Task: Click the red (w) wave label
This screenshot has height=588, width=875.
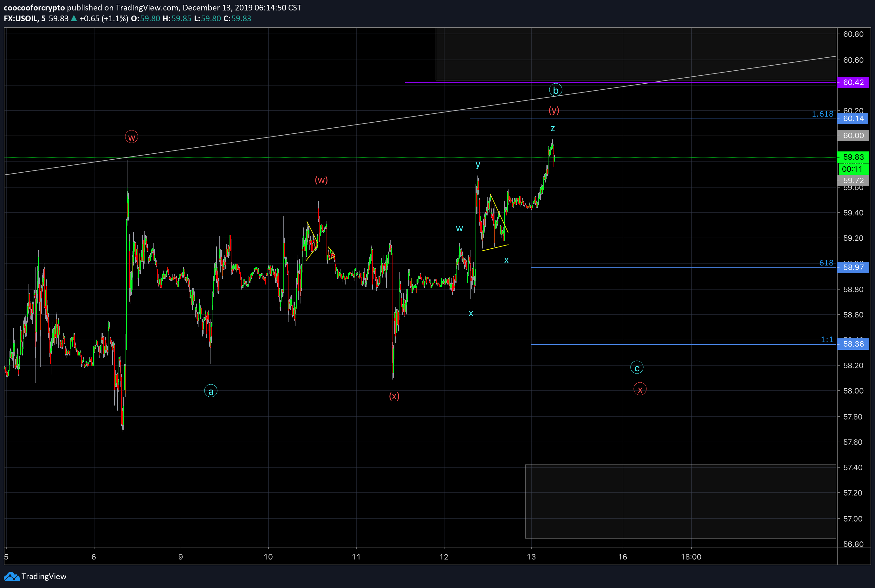Action: (x=321, y=180)
